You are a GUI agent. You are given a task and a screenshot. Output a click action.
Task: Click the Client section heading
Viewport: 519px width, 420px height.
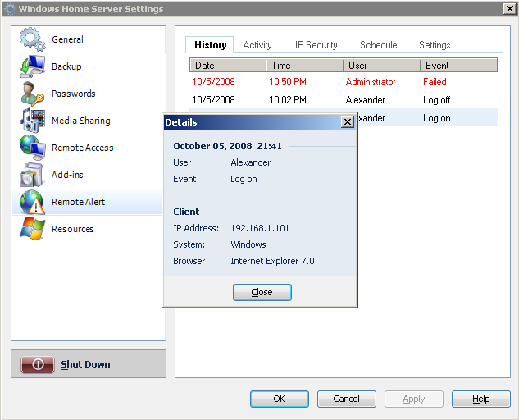[186, 212]
